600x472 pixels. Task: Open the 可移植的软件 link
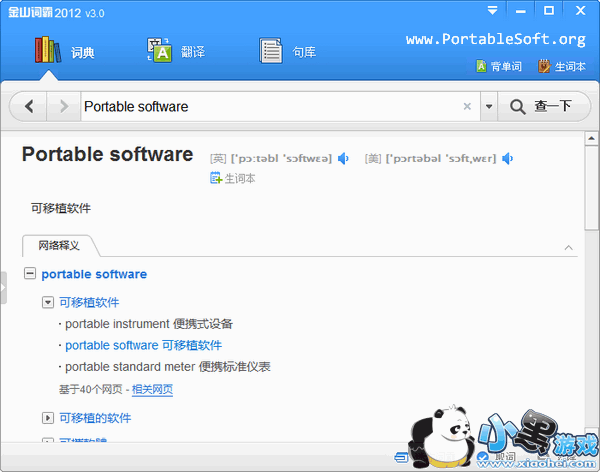95,418
